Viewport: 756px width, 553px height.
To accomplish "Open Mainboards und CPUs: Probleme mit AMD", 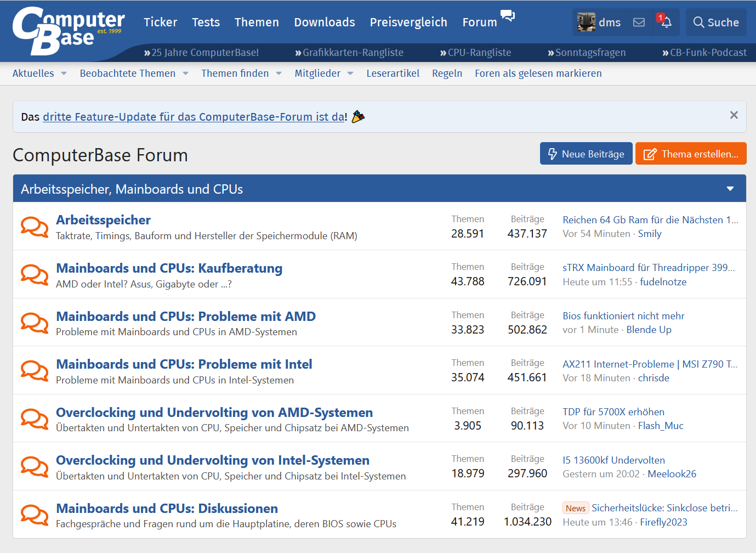I will click(x=186, y=317).
